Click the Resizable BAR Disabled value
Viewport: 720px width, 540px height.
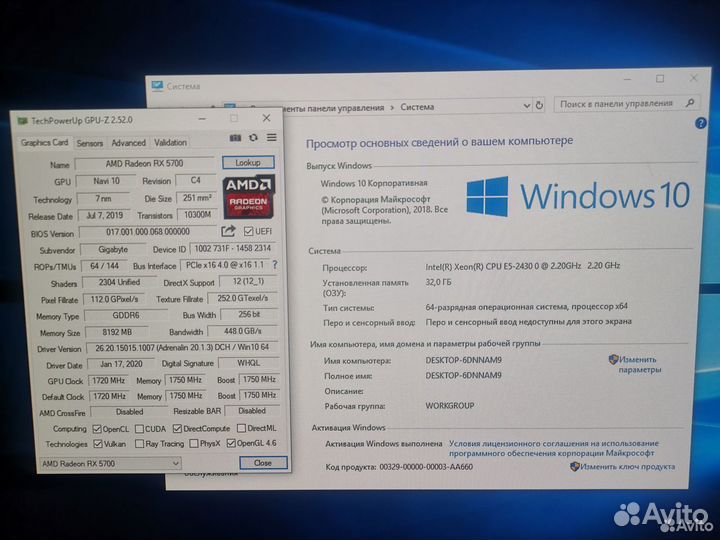(x=252, y=411)
